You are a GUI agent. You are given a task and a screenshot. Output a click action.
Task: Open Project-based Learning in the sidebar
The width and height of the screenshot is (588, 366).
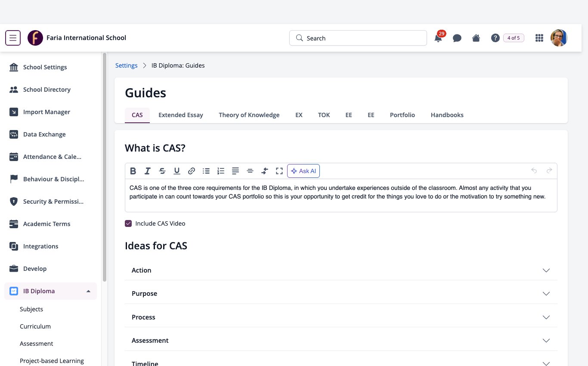52,361
